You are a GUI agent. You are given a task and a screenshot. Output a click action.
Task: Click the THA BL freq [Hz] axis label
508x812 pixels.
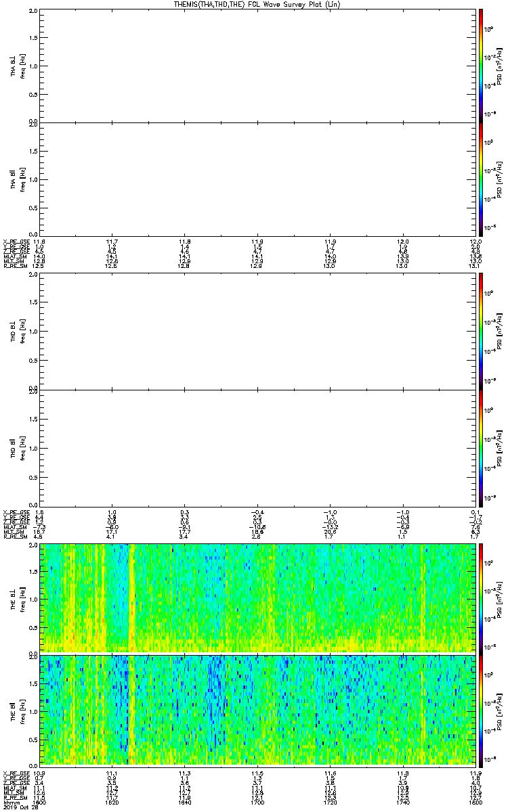click(x=24, y=66)
